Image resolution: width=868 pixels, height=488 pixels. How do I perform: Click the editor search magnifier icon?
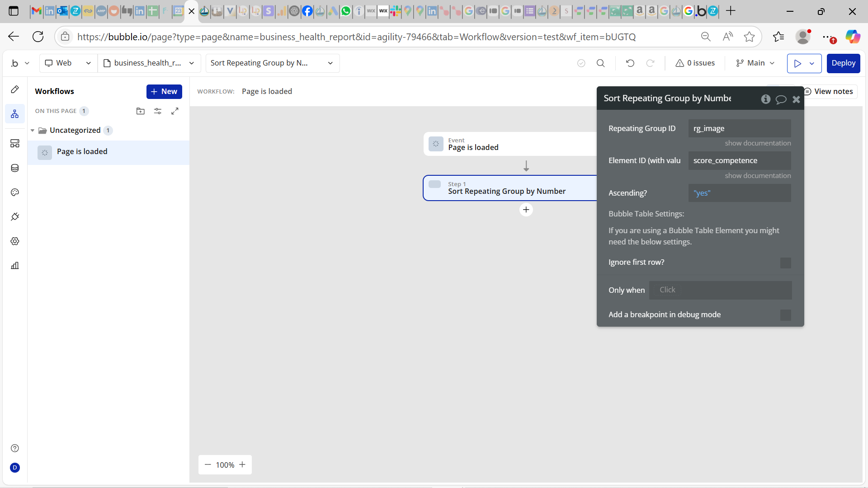[601, 63]
